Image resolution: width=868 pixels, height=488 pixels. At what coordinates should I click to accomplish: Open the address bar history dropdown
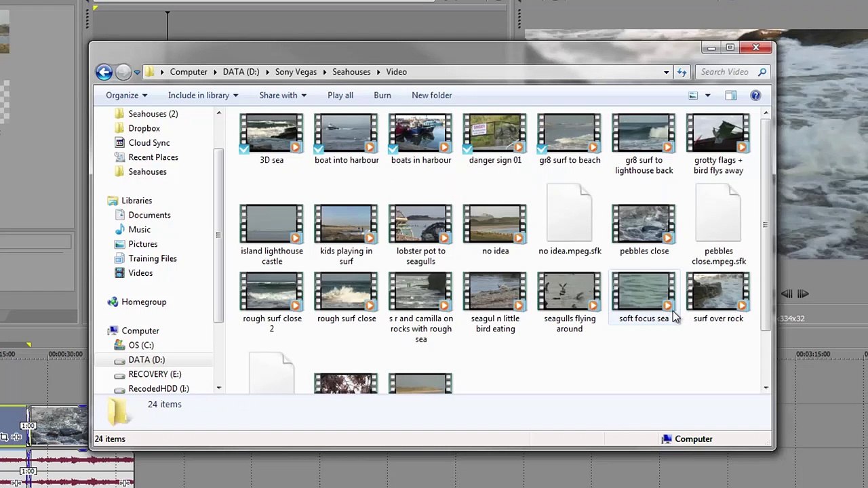666,72
